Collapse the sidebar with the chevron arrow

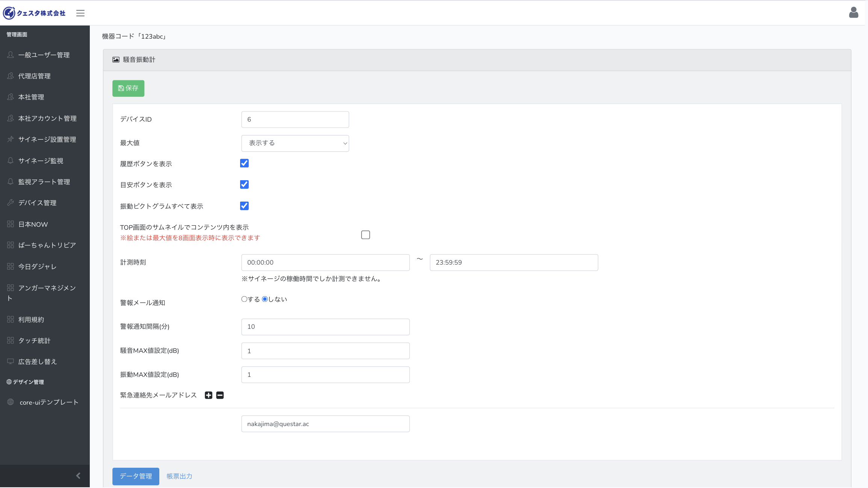coord(78,476)
